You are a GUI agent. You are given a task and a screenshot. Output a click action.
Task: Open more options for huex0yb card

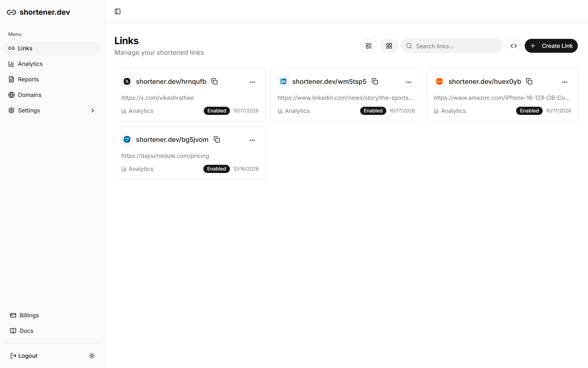tap(565, 82)
